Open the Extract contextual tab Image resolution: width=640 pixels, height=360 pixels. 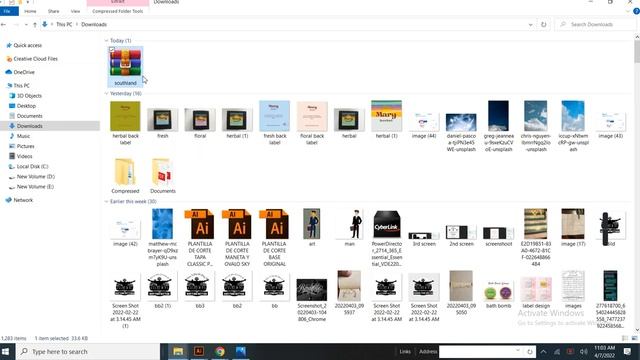[118, 2]
